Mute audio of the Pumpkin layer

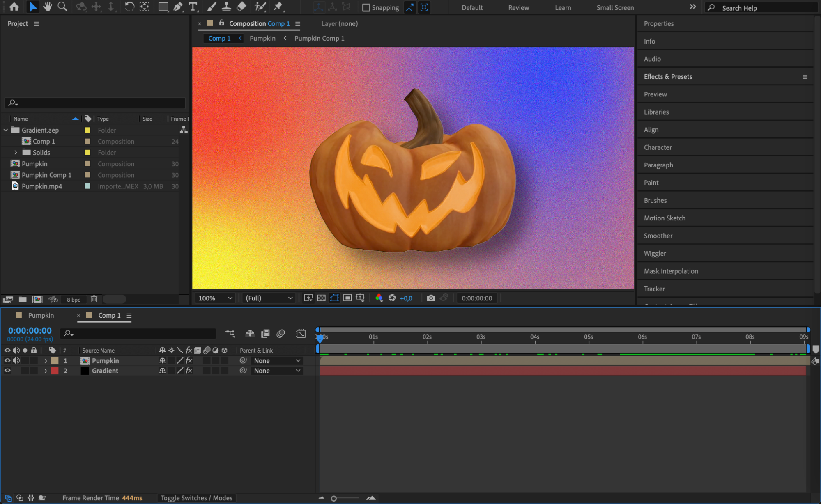(16, 361)
